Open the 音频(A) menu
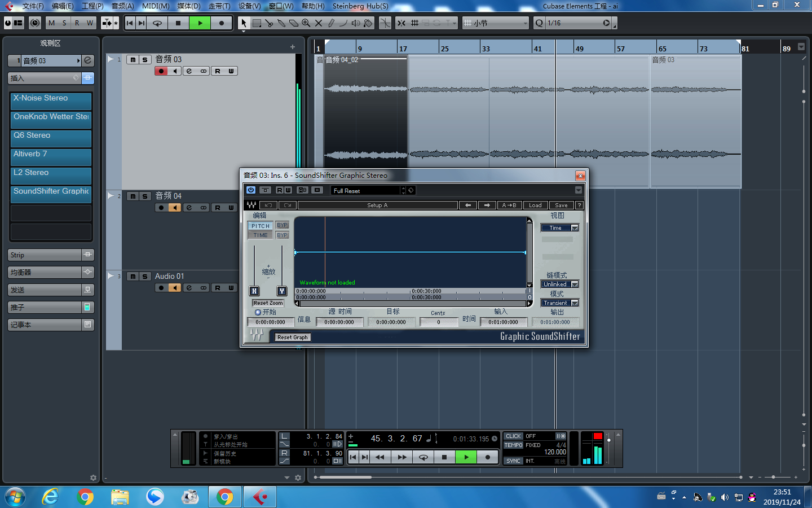The image size is (812, 508). pyautogui.click(x=122, y=6)
